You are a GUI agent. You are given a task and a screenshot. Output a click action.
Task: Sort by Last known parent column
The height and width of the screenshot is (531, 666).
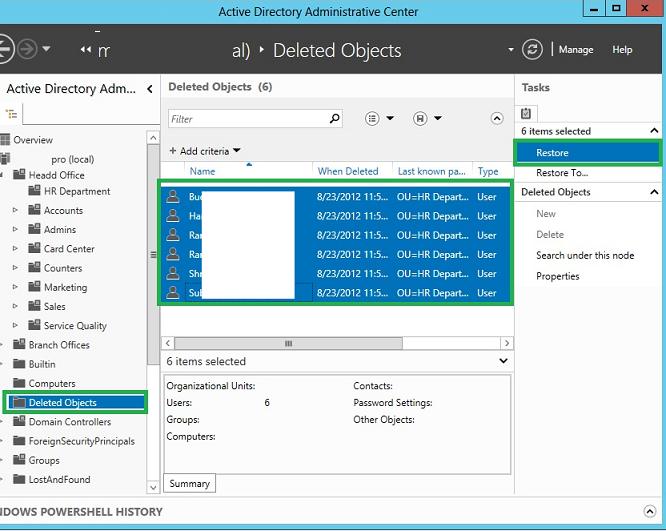pyautogui.click(x=432, y=171)
